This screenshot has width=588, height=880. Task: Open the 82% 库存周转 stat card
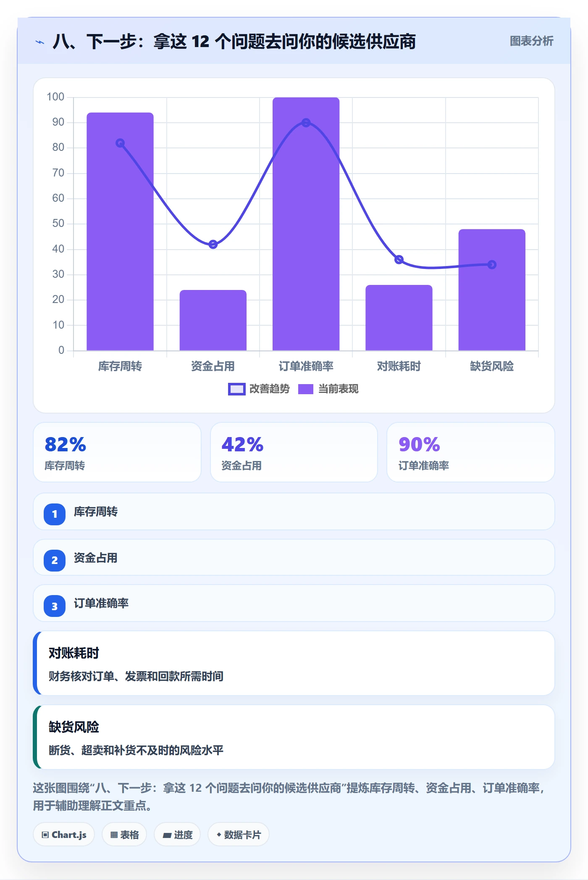[x=117, y=452]
